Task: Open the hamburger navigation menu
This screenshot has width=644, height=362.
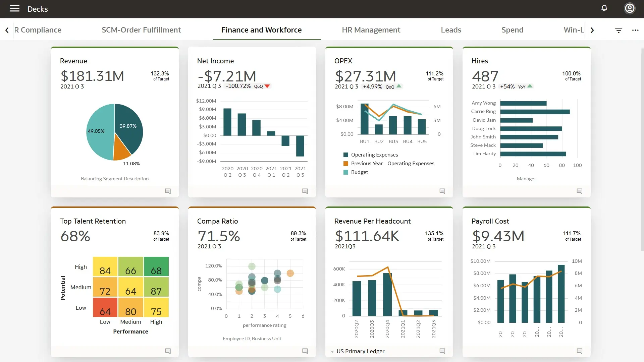Action: click(14, 8)
